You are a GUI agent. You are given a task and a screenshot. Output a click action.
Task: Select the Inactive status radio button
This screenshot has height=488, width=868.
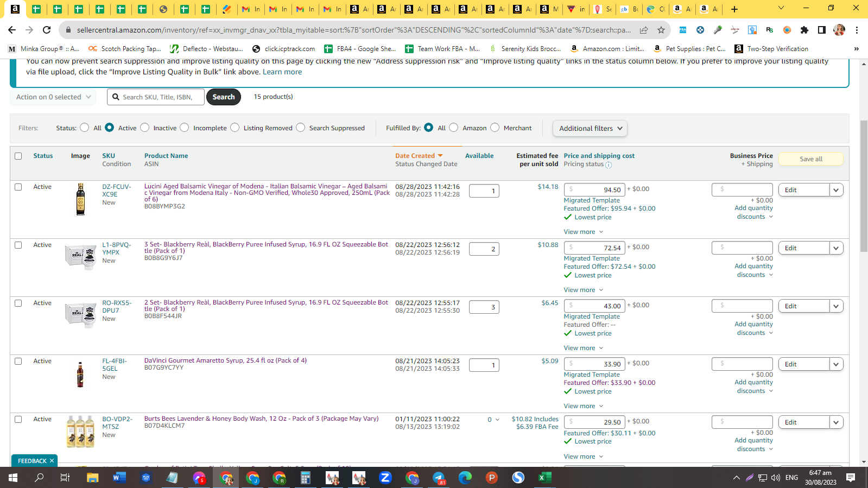[144, 128]
